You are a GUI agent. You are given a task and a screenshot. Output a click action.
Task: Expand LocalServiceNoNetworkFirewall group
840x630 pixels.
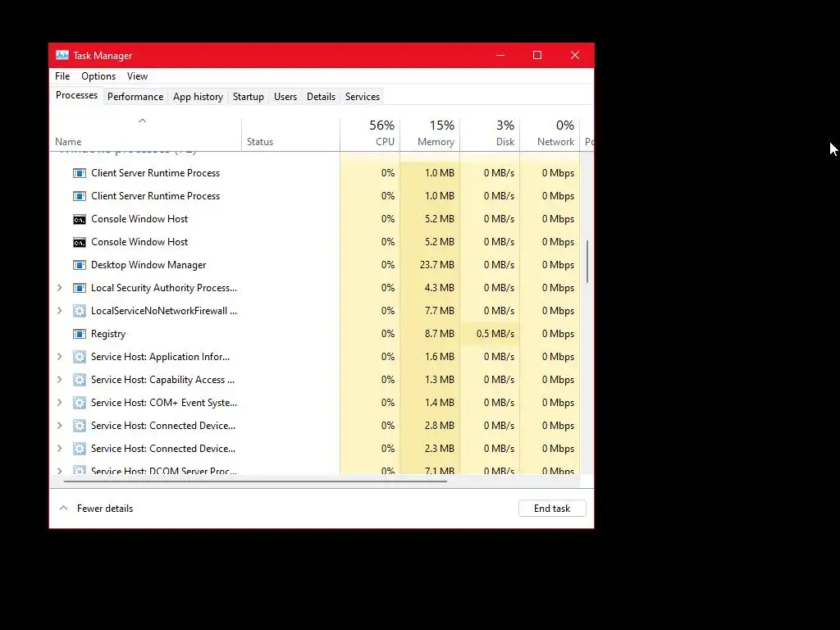59,311
